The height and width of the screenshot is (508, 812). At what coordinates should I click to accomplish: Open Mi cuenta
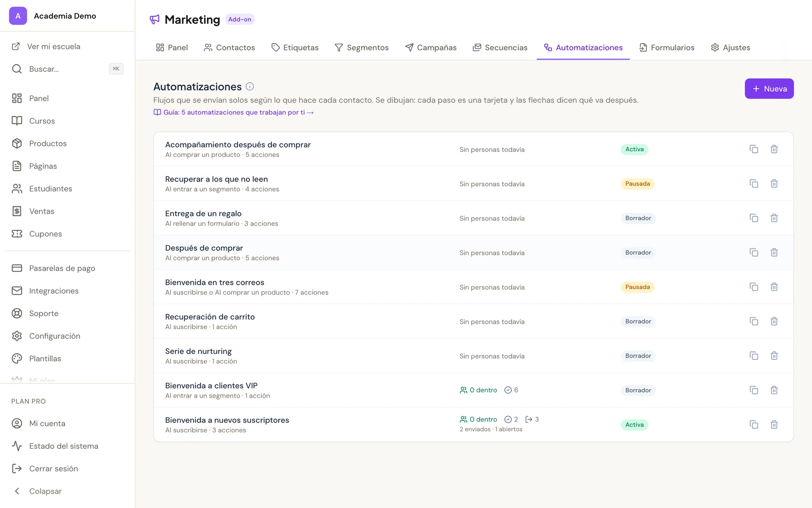pos(67,423)
